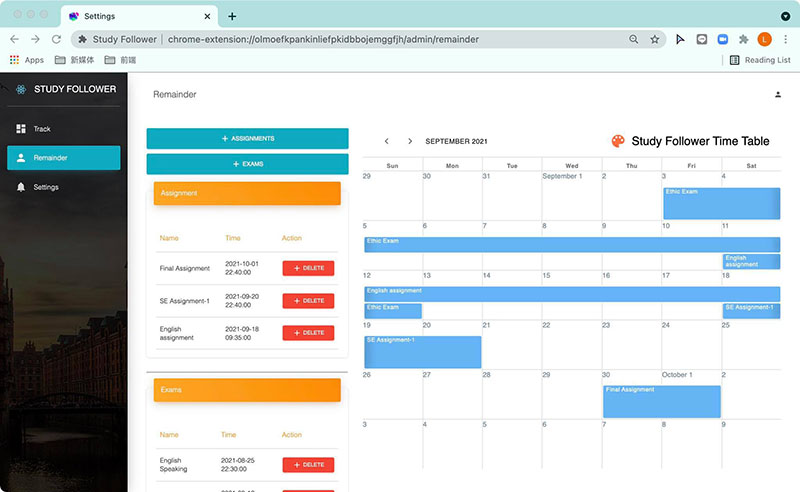Click the tab search dropdown arrow in the tab strip
Image resolution: width=800 pixels, height=492 pixels.
[785, 16]
